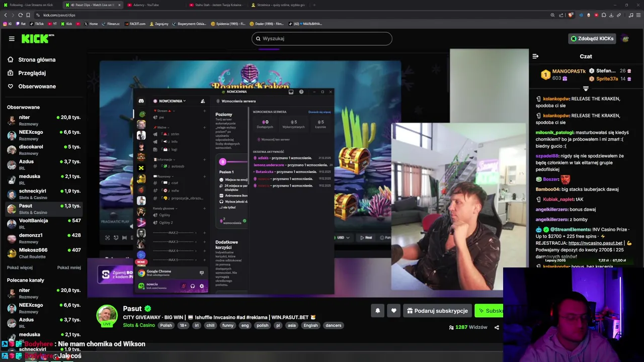Screen dimensions: 644x362
Task: Open Discord help question-mark icon
Action: pyautogui.click(x=301, y=92)
